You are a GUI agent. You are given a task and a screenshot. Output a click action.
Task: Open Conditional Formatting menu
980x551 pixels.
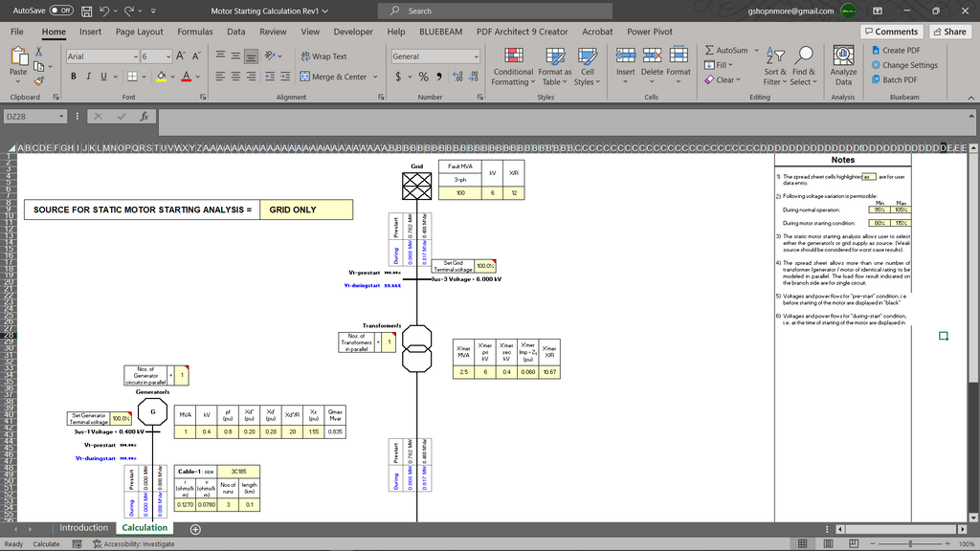pos(513,66)
